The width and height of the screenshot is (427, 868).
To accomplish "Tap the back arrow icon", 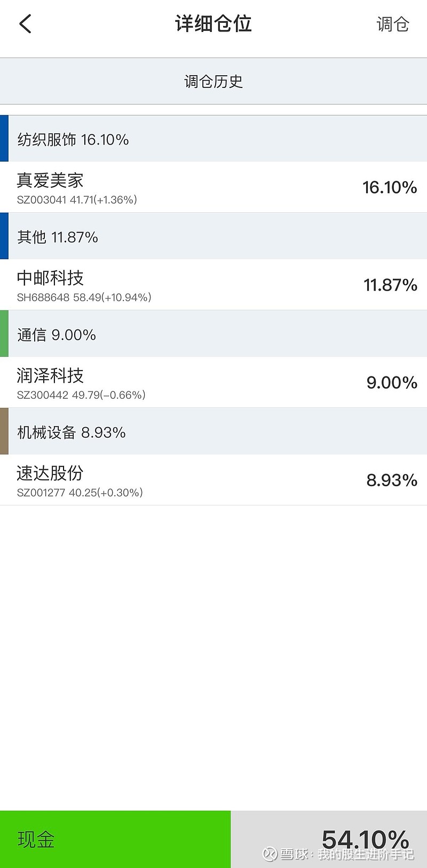I will [25, 24].
